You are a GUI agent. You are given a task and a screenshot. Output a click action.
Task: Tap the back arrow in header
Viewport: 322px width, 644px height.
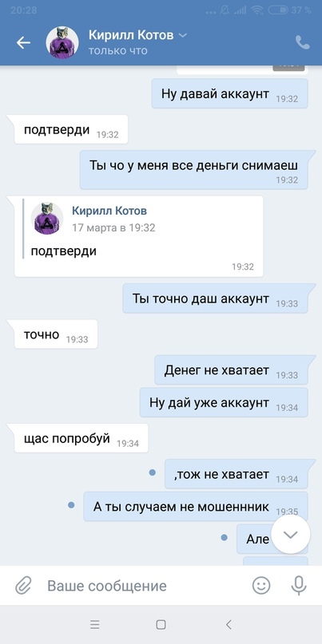pos(23,43)
